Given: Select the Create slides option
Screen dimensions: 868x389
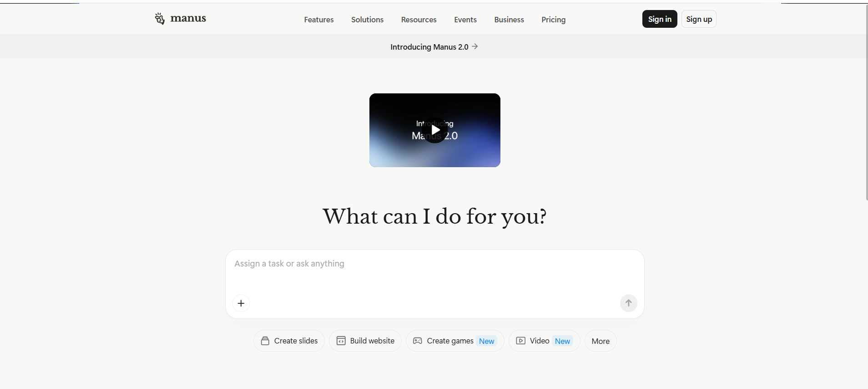Looking at the screenshot, I should point(289,341).
